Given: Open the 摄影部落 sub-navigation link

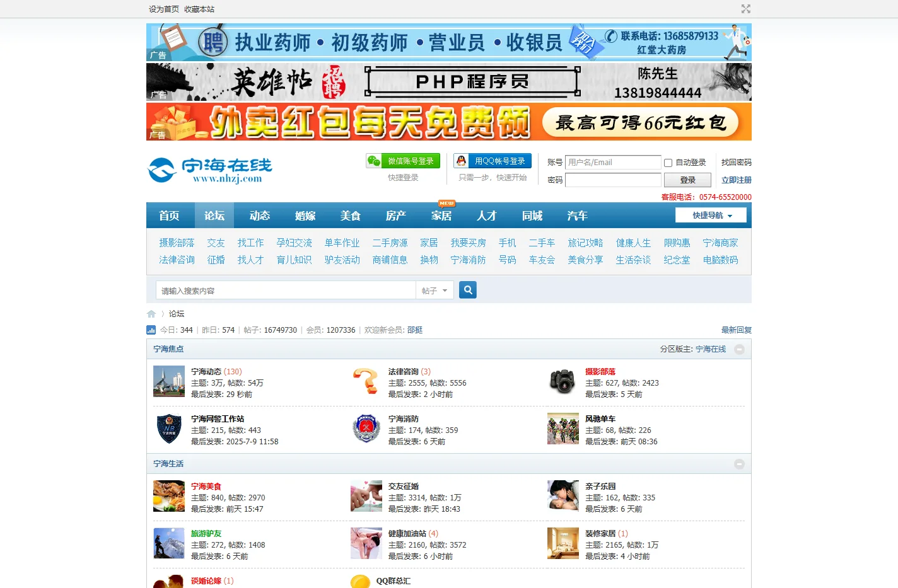Looking at the screenshot, I should click(177, 243).
